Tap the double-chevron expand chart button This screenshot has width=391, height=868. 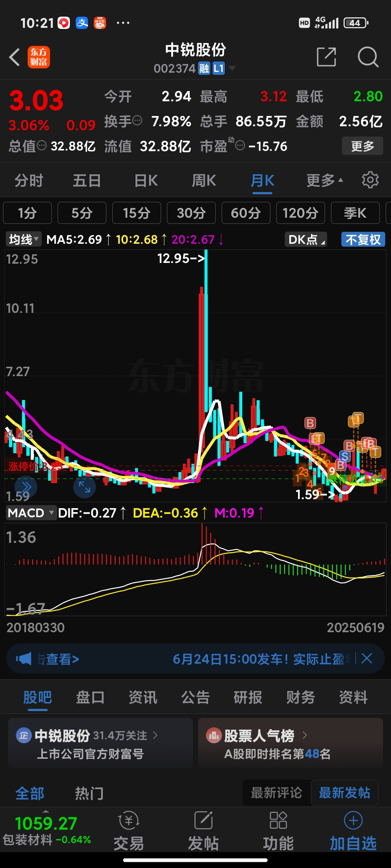tap(26, 487)
